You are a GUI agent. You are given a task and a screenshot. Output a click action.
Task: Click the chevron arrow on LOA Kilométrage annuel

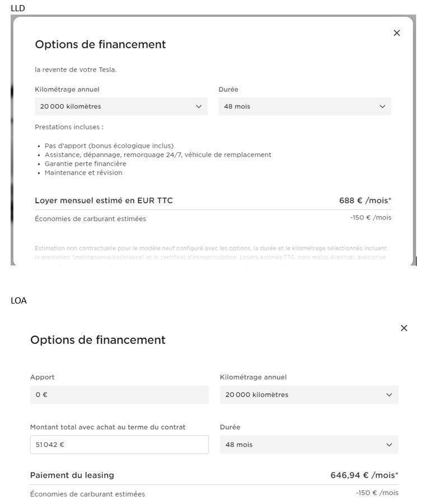coord(389,395)
